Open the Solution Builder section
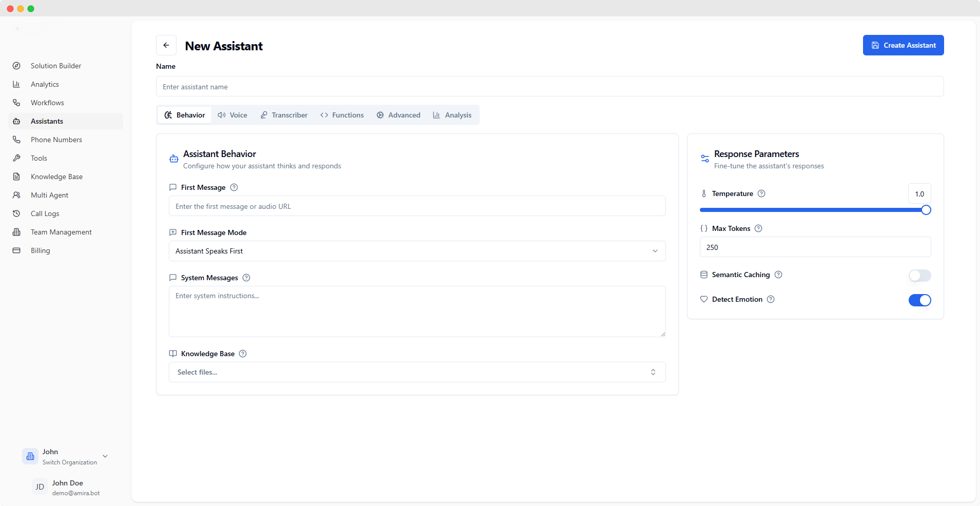The height and width of the screenshot is (506, 980). [56, 66]
